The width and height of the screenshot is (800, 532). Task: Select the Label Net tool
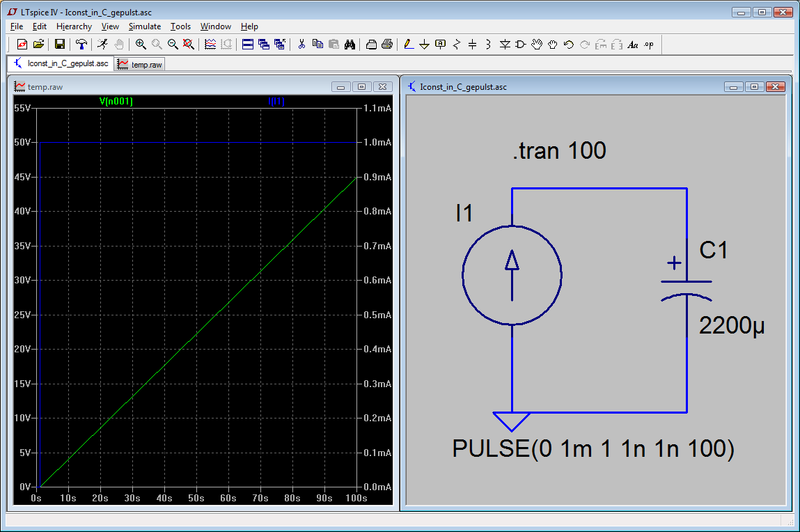(x=440, y=45)
